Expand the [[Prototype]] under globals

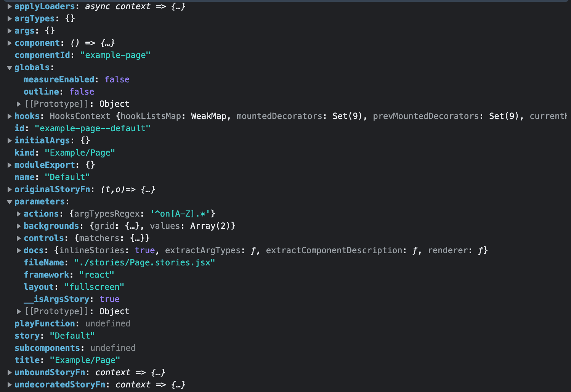(x=18, y=103)
